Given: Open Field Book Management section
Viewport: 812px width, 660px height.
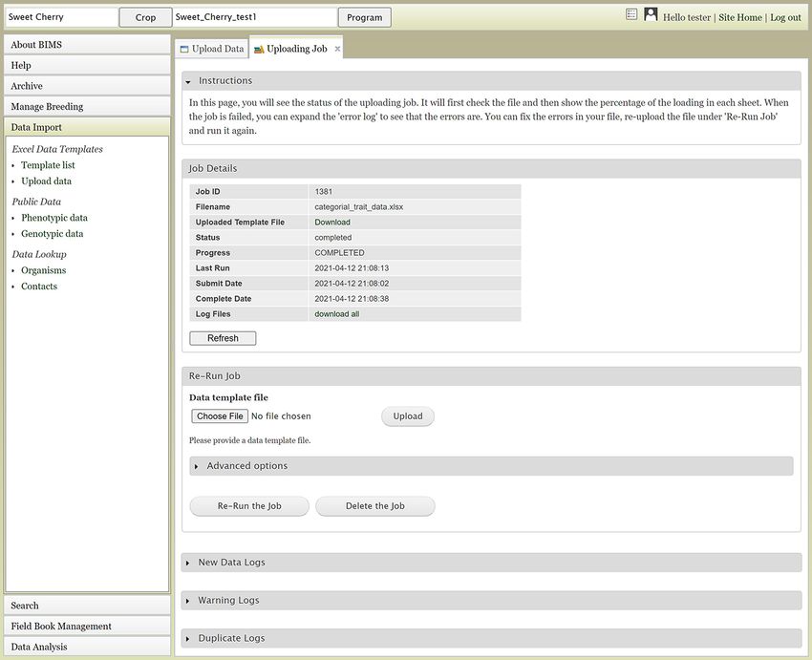Looking at the screenshot, I should tap(87, 626).
